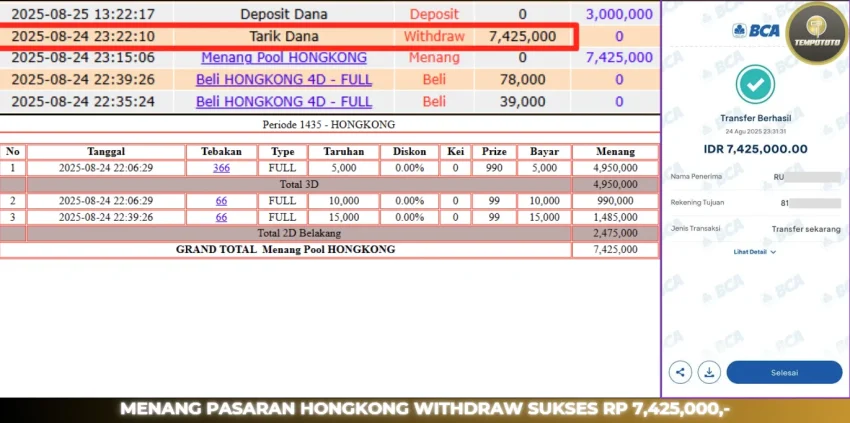Click the Diskon column header
Viewport: 850px width, 423px height.
tap(409, 152)
